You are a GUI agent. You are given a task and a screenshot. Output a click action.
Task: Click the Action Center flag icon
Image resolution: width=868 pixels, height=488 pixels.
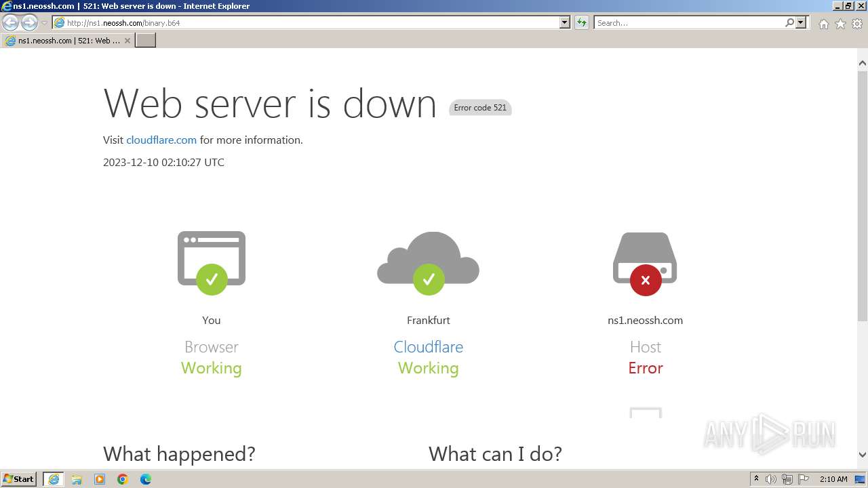coord(804,479)
